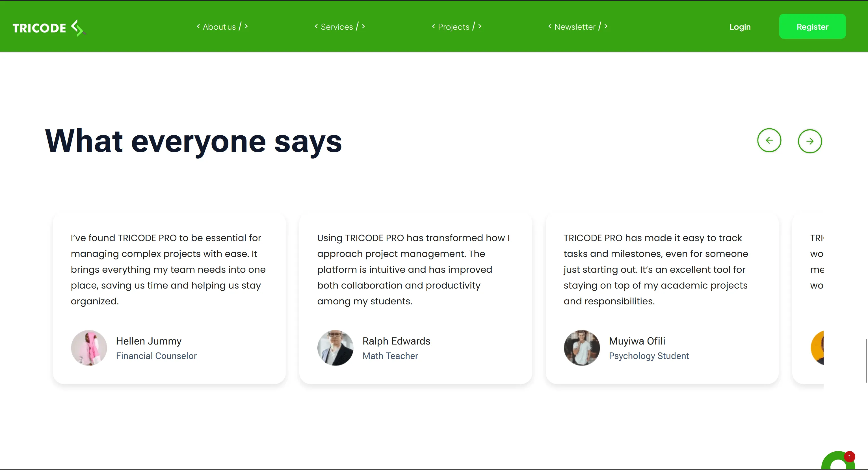Click the 'What everyone says' heading
This screenshot has width=868, height=470.
[x=193, y=141]
